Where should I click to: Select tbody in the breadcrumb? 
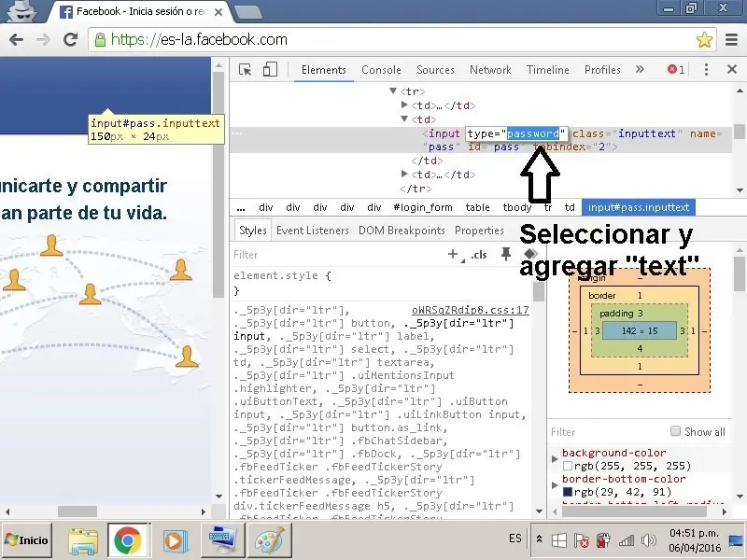[517, 207]
